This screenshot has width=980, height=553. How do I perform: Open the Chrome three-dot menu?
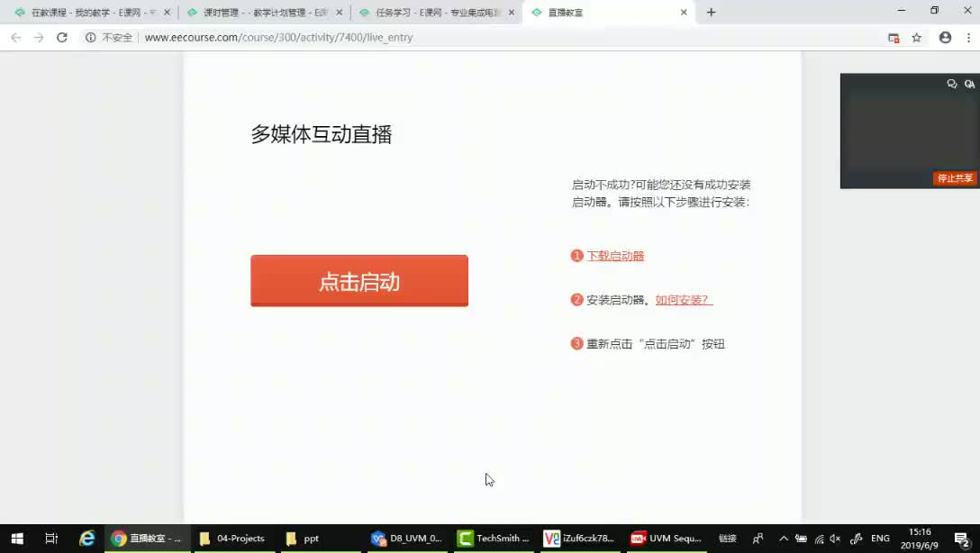pos(968,38)
